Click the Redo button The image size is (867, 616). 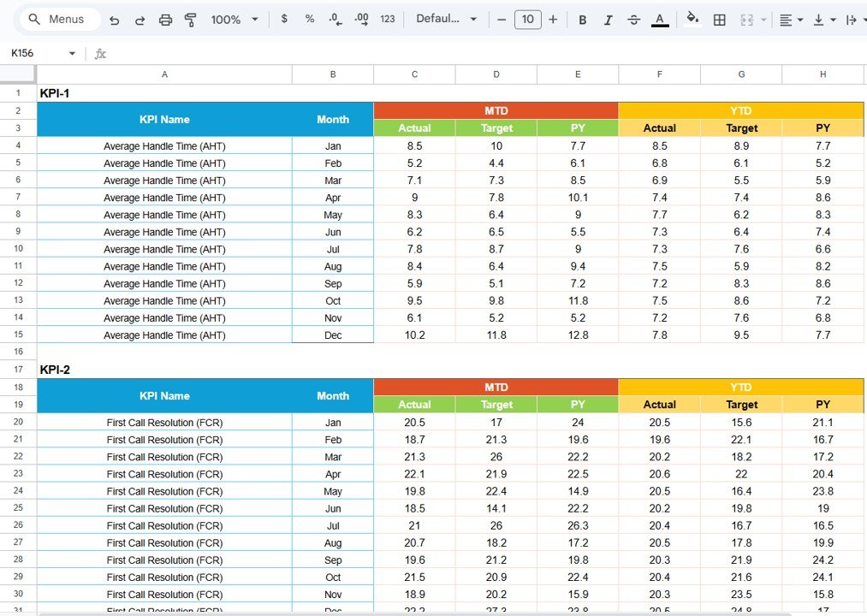(x=138, y=19)
